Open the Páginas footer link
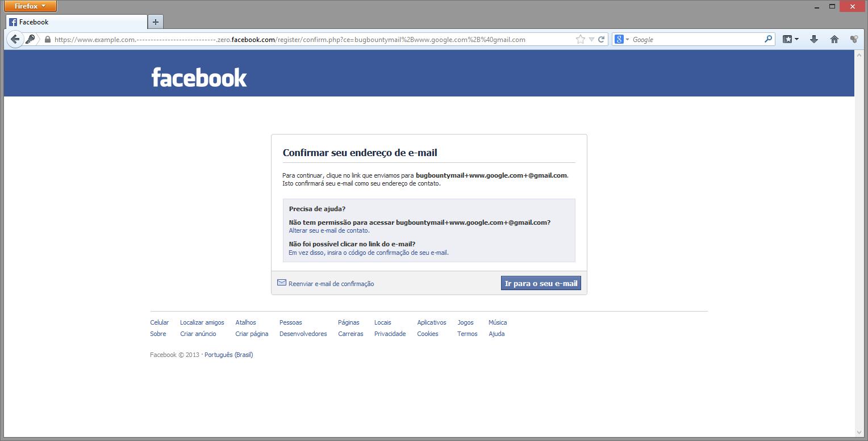 (349, 322)
